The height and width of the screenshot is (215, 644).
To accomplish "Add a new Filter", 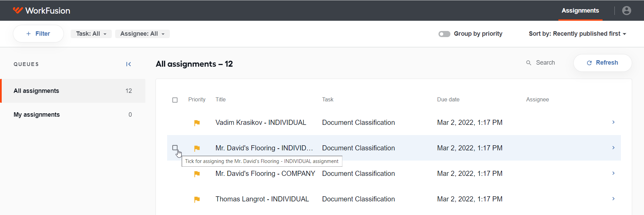I will [x=38, y=34].
